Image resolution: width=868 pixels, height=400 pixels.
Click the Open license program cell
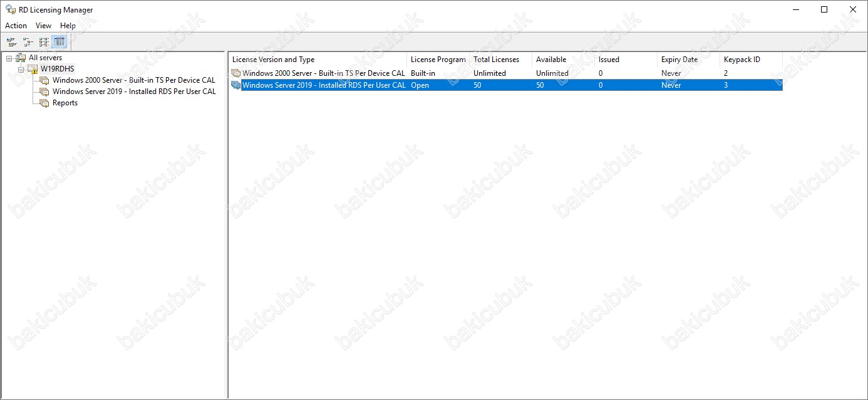[420, 85]
